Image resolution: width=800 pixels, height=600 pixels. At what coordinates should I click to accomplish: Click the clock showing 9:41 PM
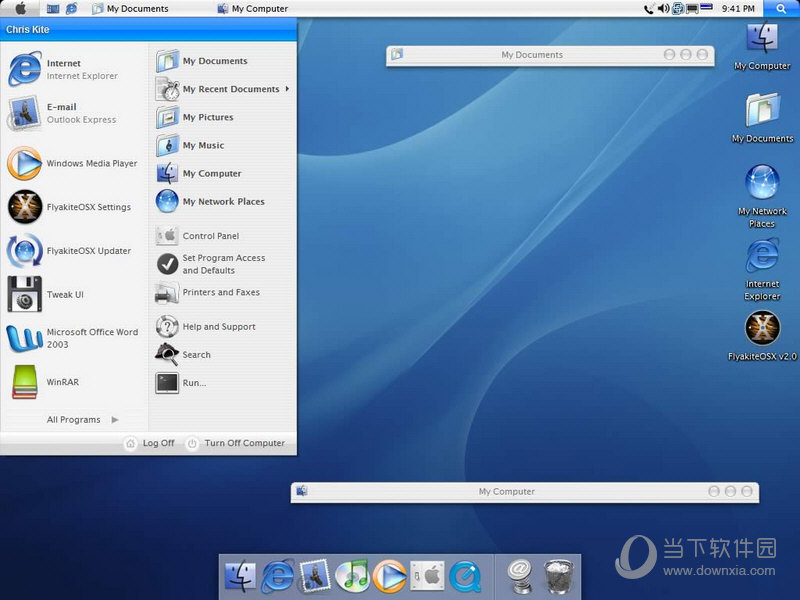click(x=738, y=8)
